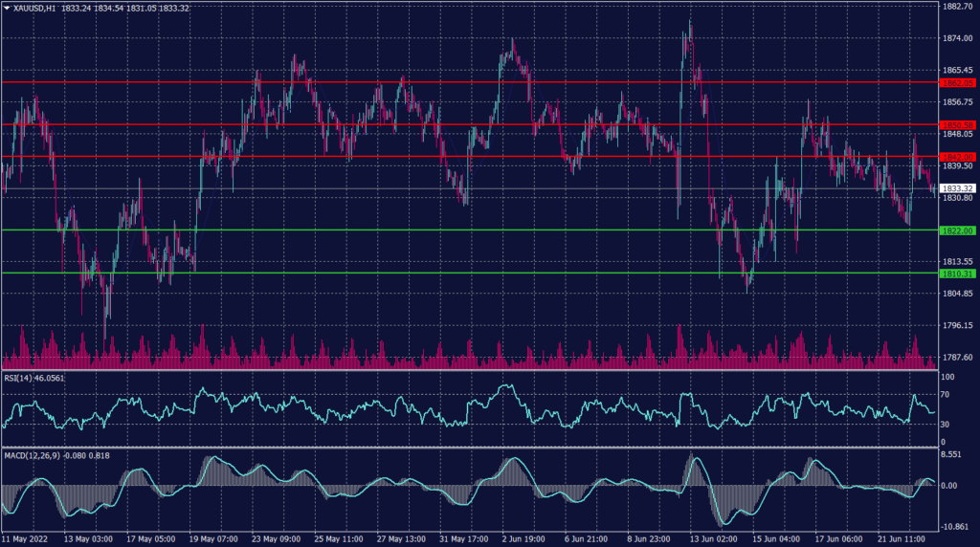
Task: Click 1882.70 at top of price axis
Action: (959, 7)
